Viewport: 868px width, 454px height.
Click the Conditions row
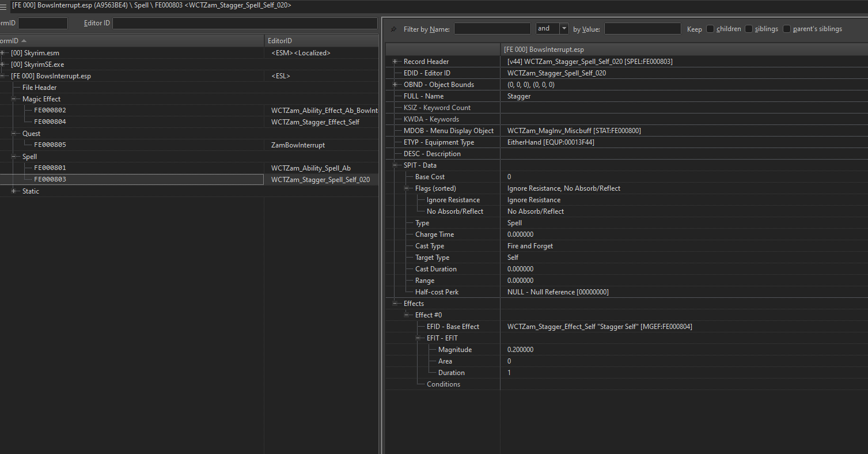tap(626, 384)
